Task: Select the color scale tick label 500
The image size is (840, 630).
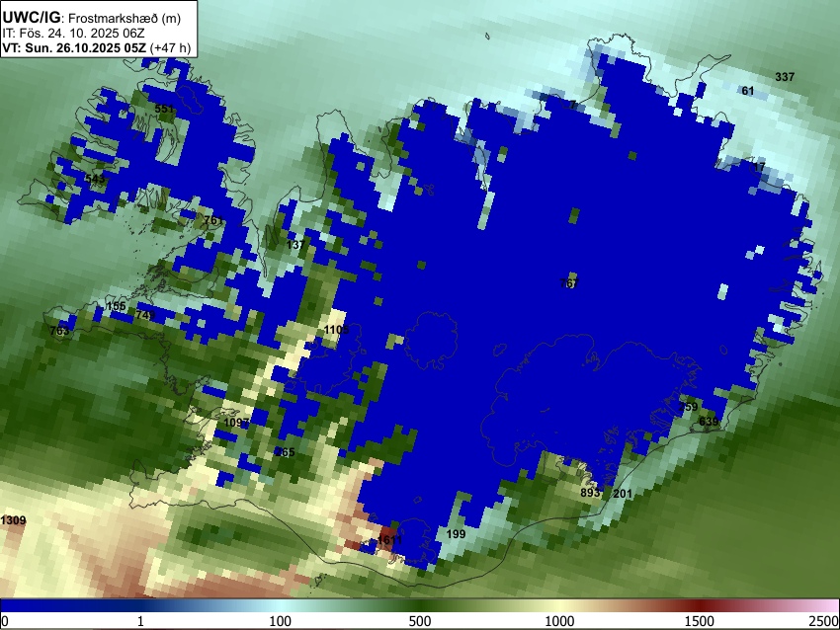Action: tap(420, 621)
